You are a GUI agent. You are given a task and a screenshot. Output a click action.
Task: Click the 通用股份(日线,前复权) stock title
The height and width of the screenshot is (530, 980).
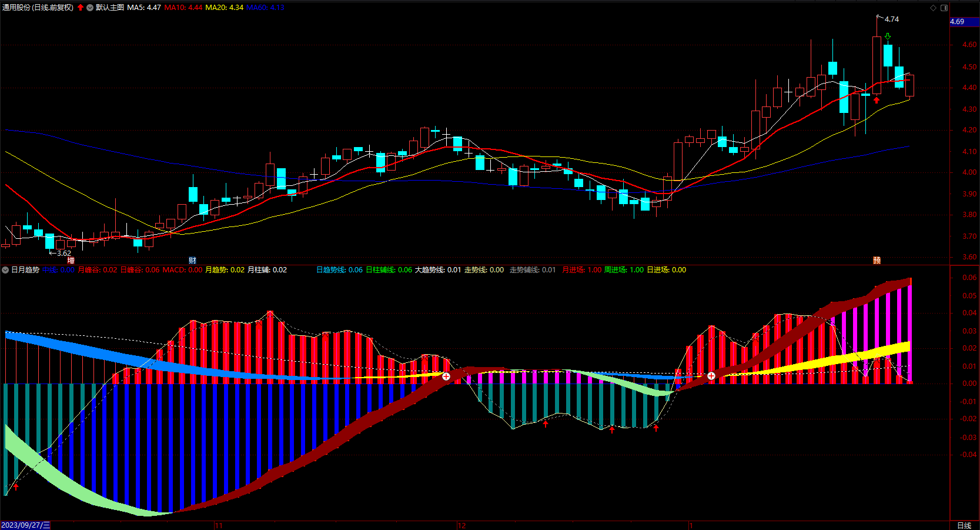pos(38,8)
